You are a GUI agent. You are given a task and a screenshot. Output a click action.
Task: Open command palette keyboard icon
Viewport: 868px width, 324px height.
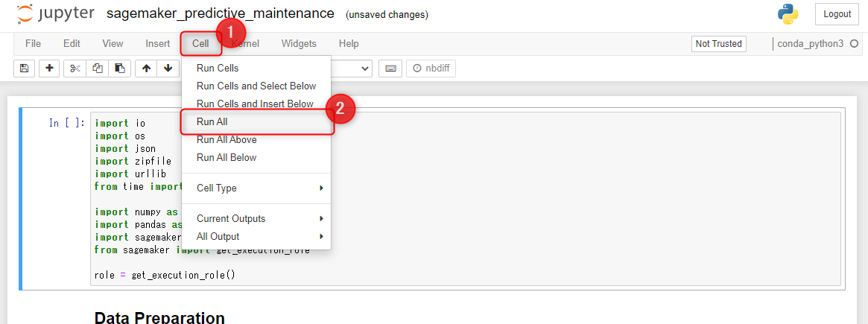click(x=390, y=69)
